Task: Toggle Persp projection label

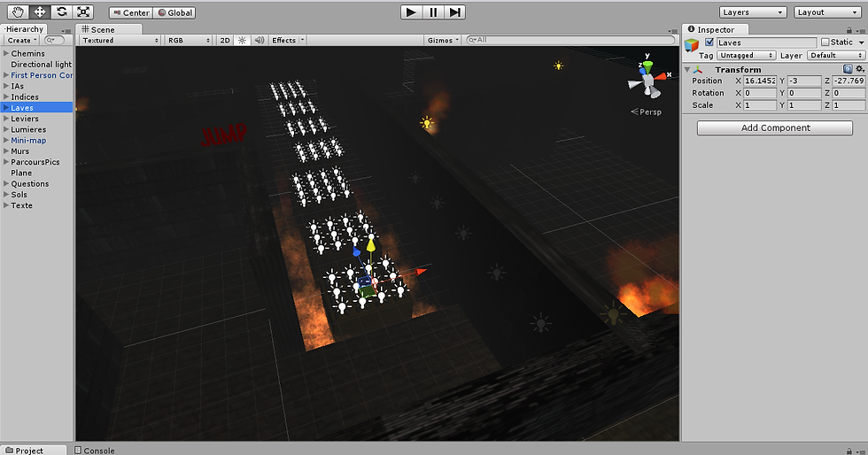Action: (646, 112)
